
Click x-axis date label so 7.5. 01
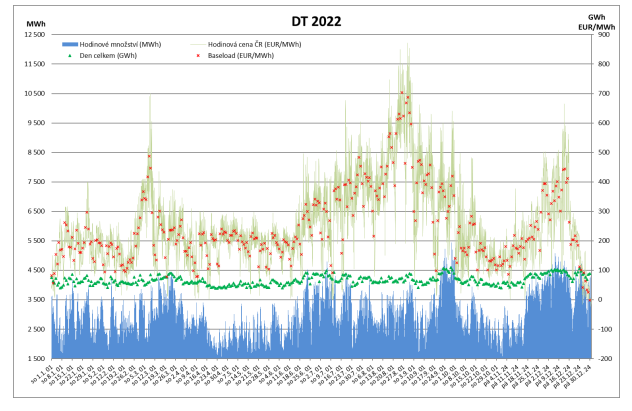click(226, 374)
